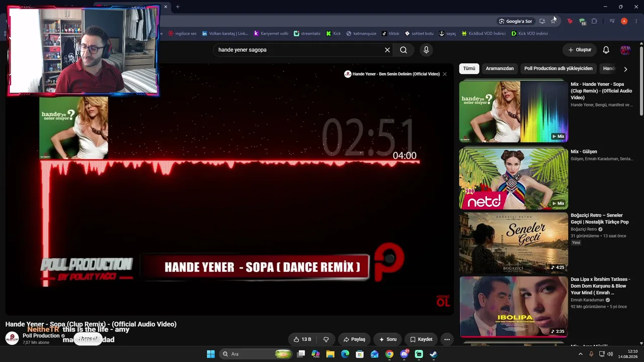Open Google Chrome taskbar icon

(x=389, y=354)
